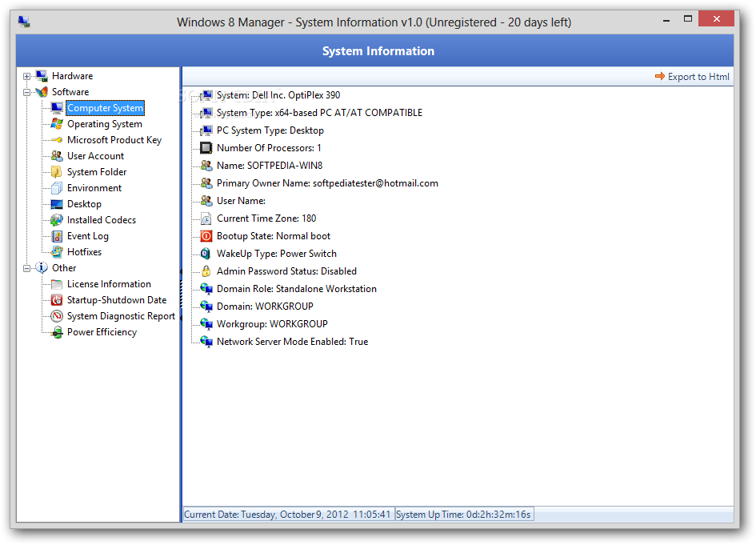
Task: Click the Hotfixes icon
Action: pyautogui.click(x=57, y=252)
